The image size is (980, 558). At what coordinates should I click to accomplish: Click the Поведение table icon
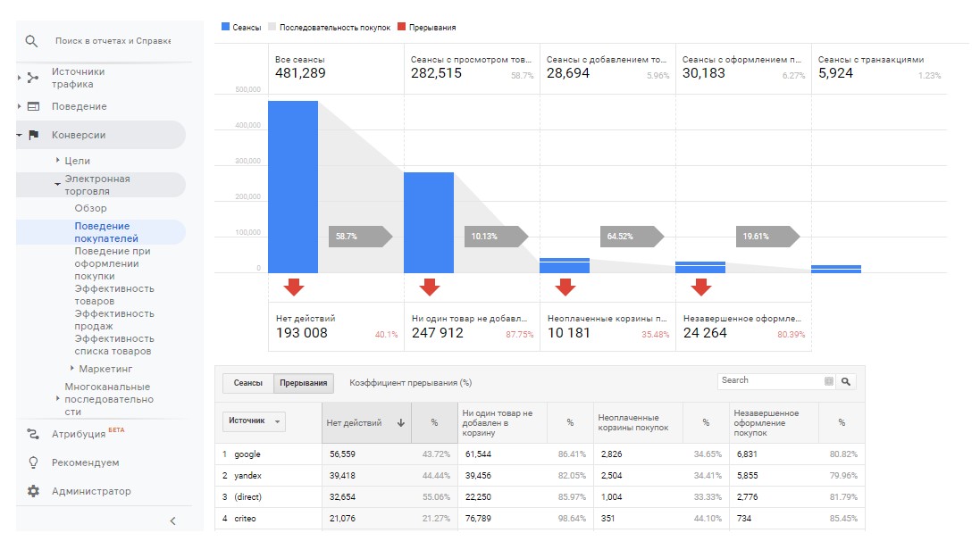pyautogui.click(x=33, y=106)
